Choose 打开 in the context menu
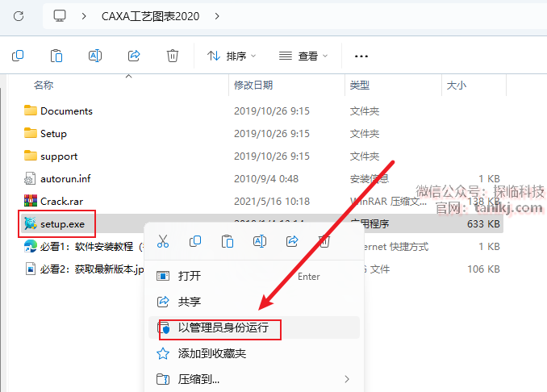Screen dimensions: 547x392 254,276
